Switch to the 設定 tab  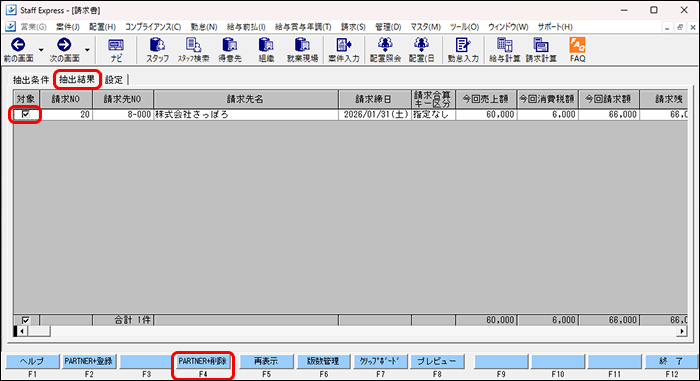click(114, 80)
